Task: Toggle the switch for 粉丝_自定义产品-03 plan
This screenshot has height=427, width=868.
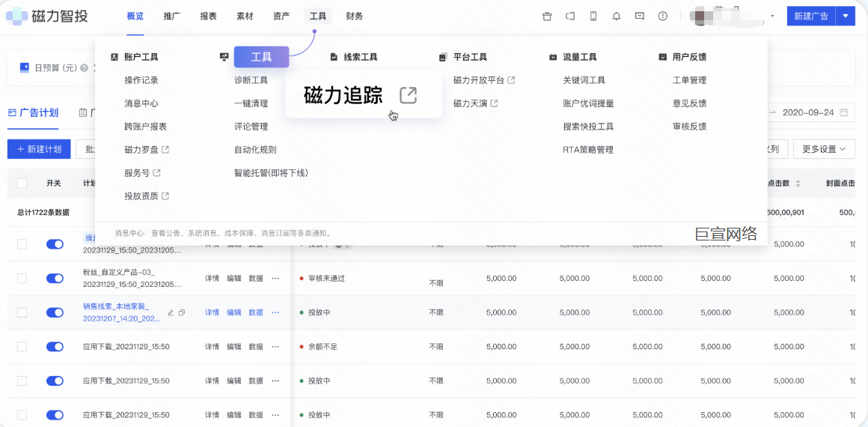Action: pyautogui.click(x=55, y=279)
